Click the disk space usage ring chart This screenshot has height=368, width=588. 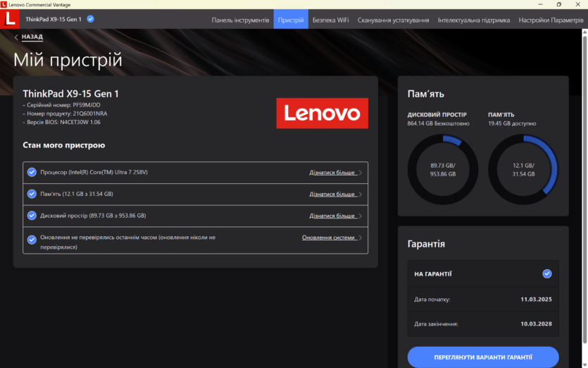(x=443, y=169)
